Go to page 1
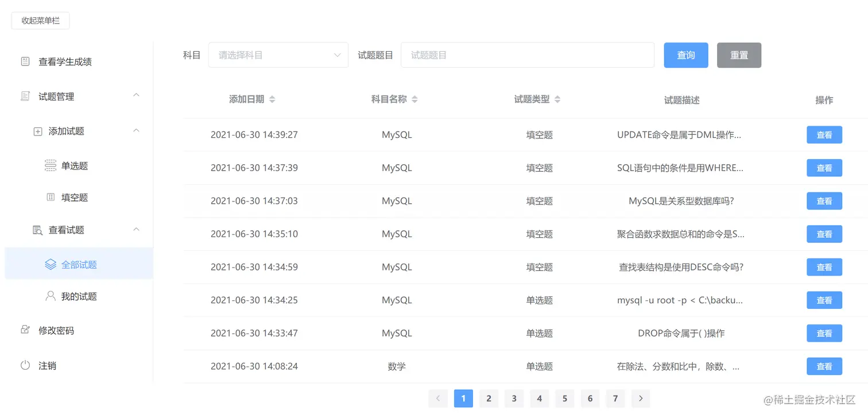This screenshot has height=418, width=868. pos(463,398)
